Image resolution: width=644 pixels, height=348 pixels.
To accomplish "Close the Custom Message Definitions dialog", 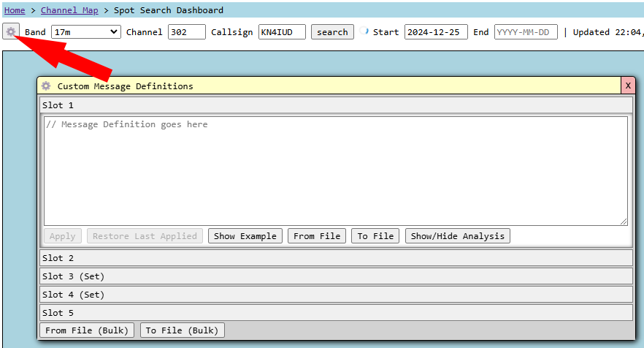I will point(628,86).
